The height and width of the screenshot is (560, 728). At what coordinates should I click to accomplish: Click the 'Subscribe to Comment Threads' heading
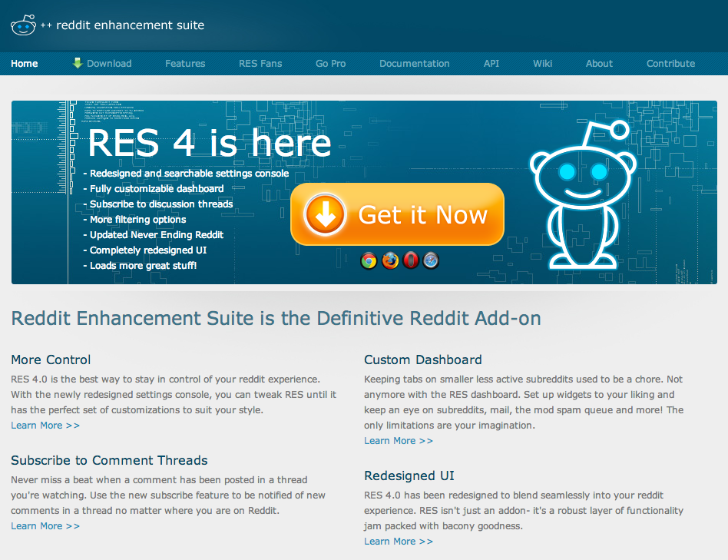[x=109, y=460]
